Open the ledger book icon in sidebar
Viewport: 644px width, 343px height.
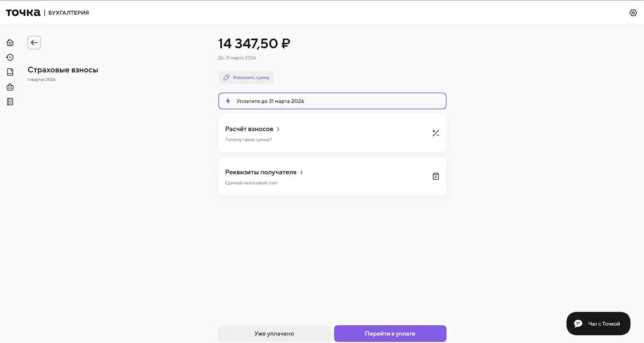[10, 102]
